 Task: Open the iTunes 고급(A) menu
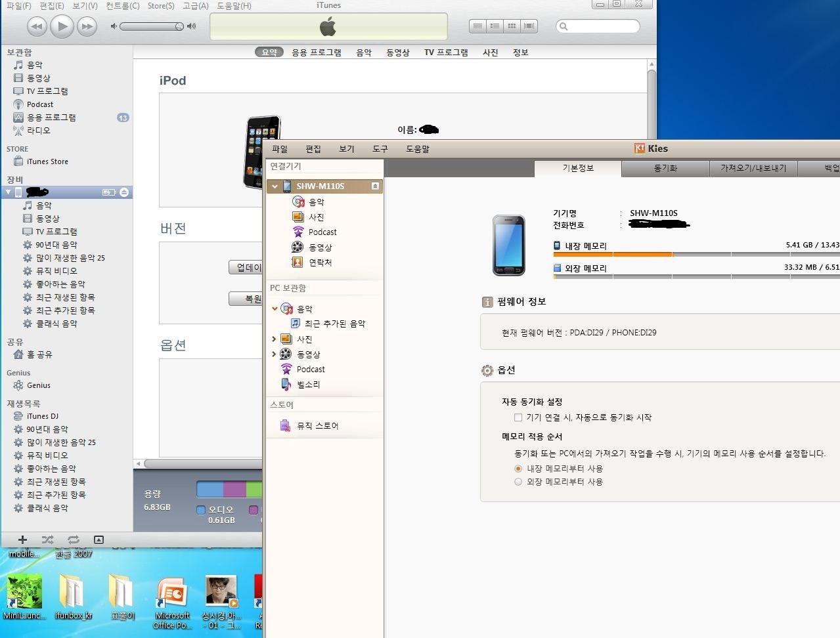[x=196, y=6]
